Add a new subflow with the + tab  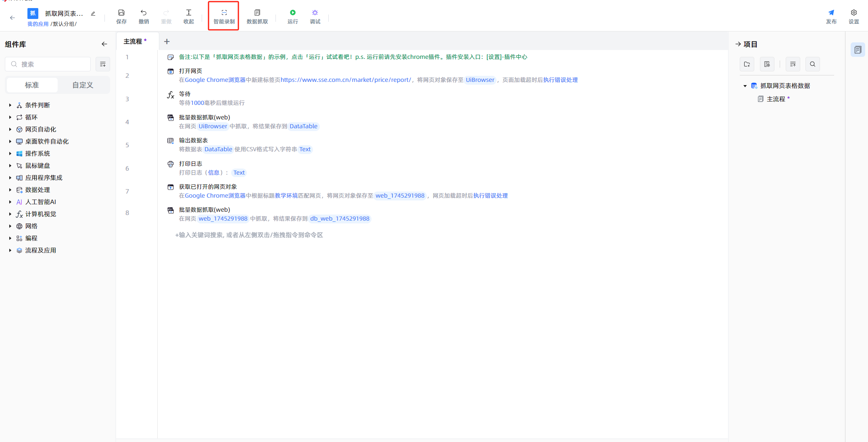167,41
